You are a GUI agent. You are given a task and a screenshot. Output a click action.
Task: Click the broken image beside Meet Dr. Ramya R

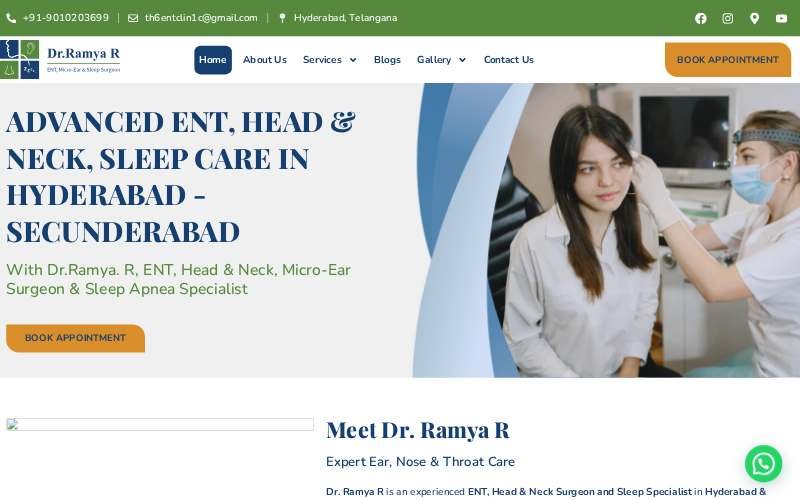160,424
